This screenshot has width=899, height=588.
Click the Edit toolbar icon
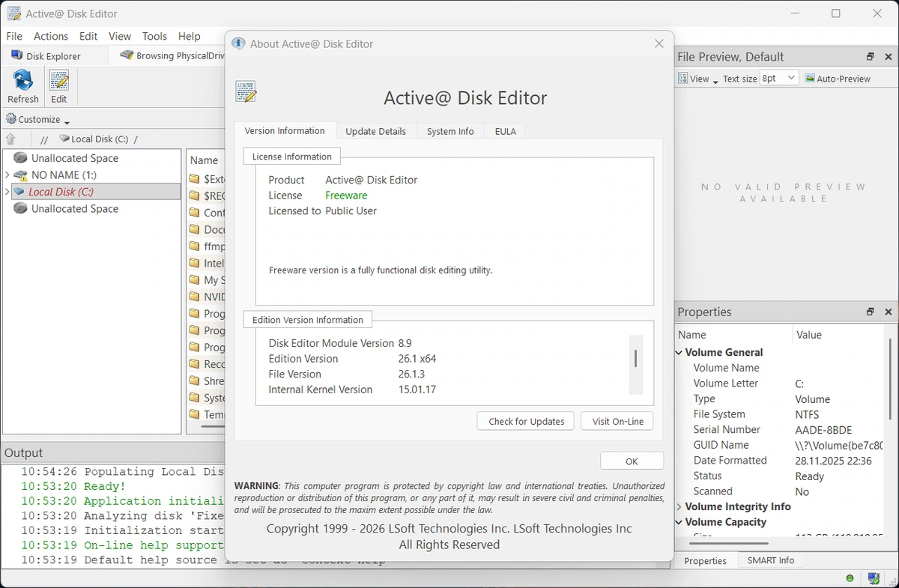tap(58, 79)
